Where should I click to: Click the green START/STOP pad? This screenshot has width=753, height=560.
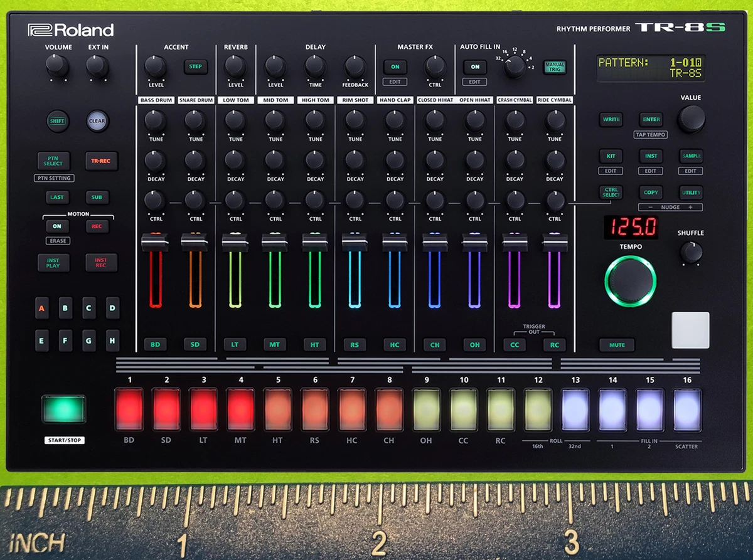(63, 409)
